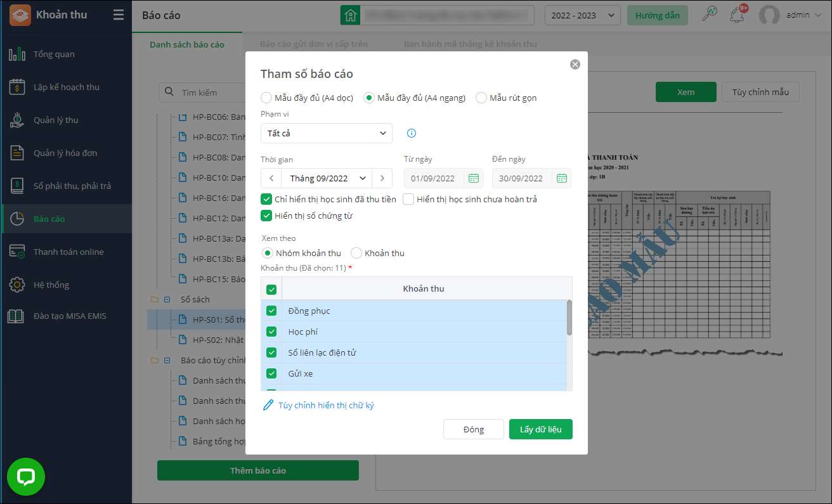Go to Thanh toán online menu item
Viewport: 832px width, 504px height.
pyautogui.click(x=68, y=252)
